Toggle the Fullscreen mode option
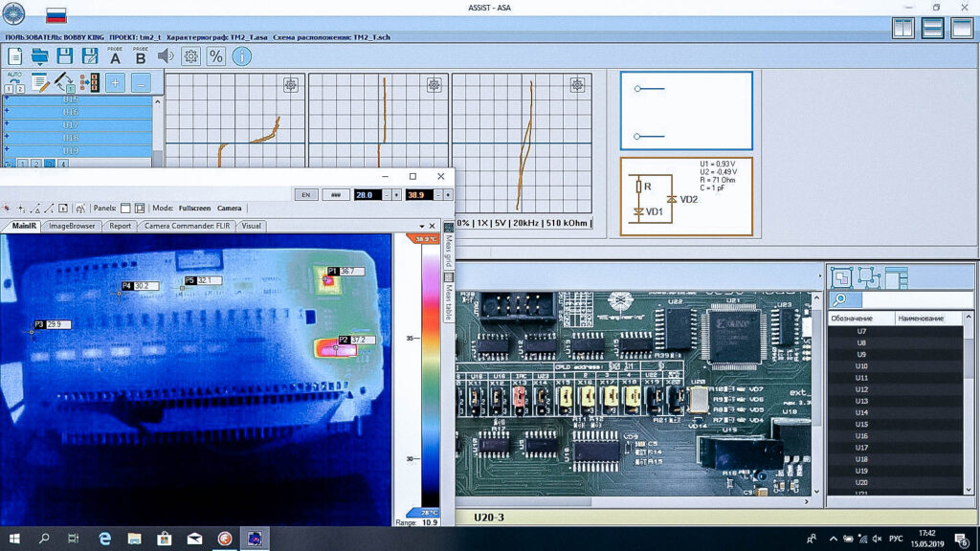 (x=193, y=208)
